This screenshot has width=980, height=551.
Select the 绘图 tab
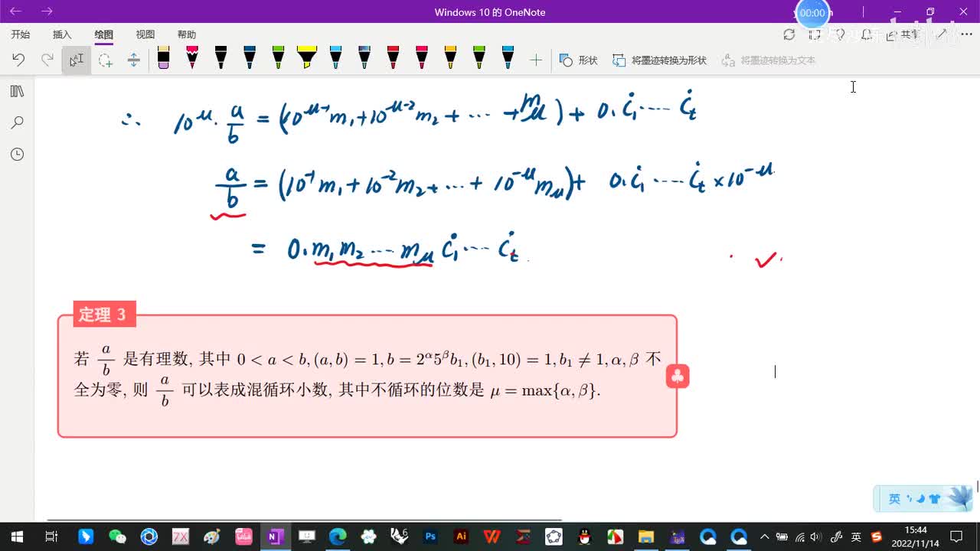[103, 34]
